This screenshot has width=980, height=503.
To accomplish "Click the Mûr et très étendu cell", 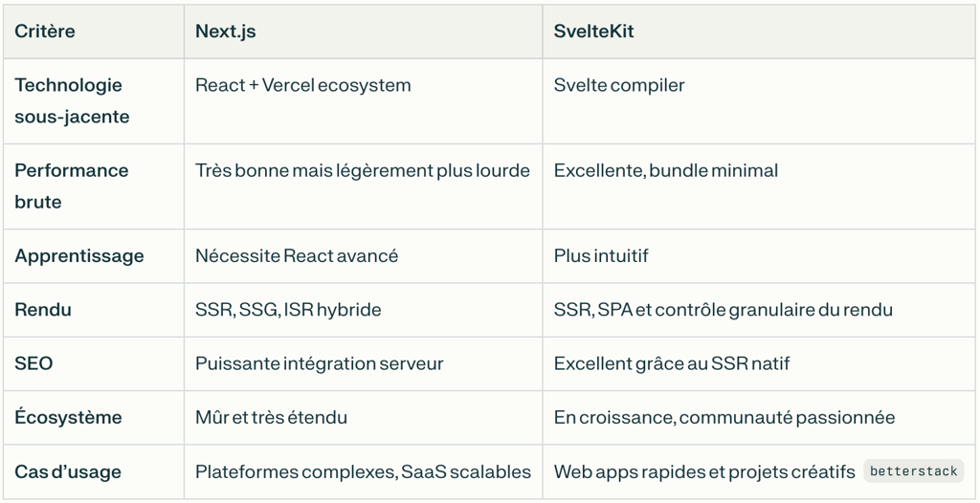I will [x=271, y=418].
